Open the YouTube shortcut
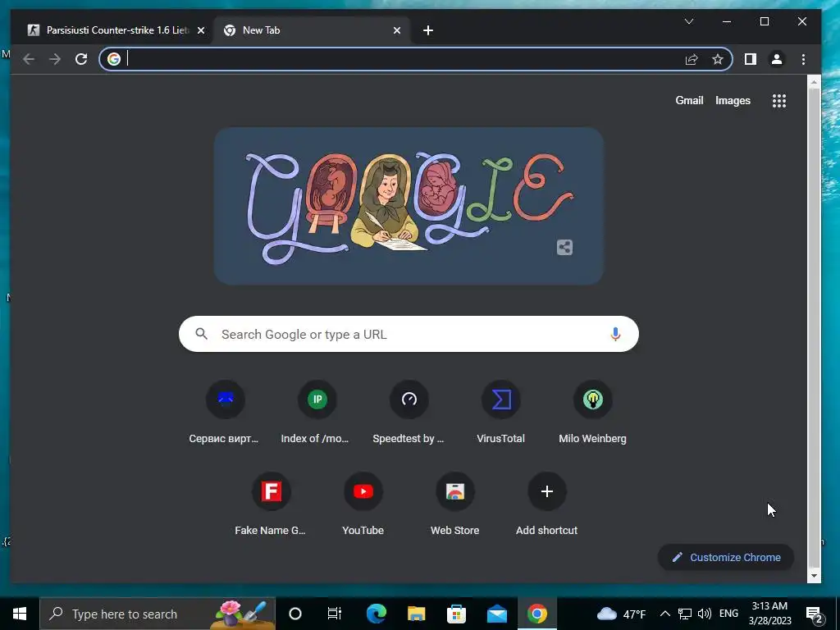The height and width of the screenshot is (630, 840). 363,505
